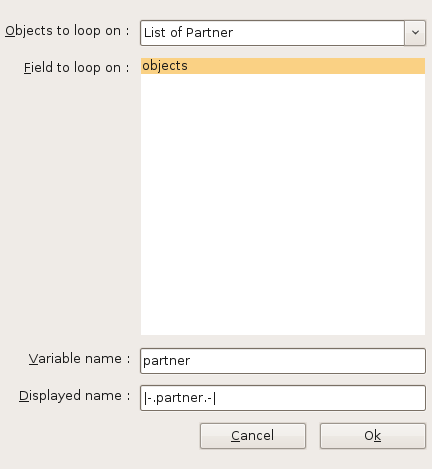Click bottom blank area of field listbox
The height and width of the screenshot is (469, 432).
tap(283, 300)
